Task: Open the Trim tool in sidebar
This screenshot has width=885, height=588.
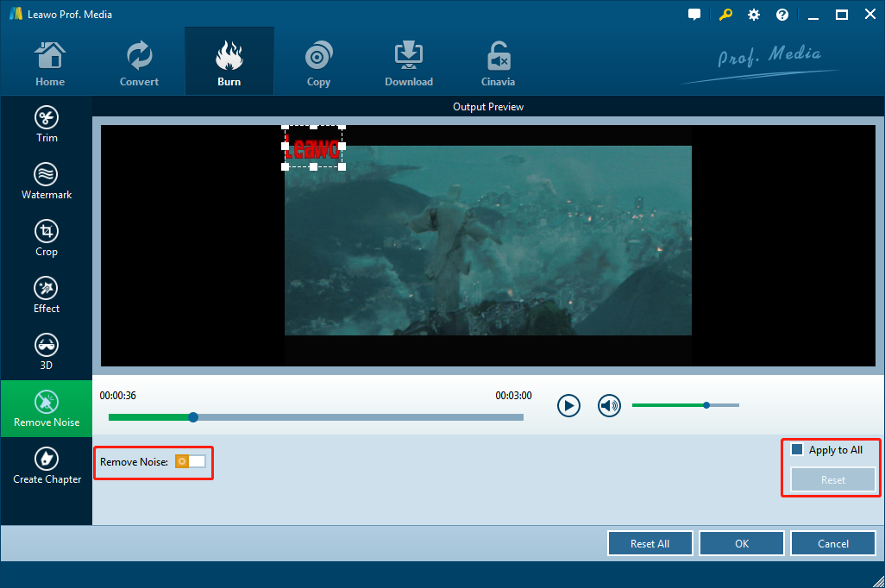Action: (x=47, y=124)
